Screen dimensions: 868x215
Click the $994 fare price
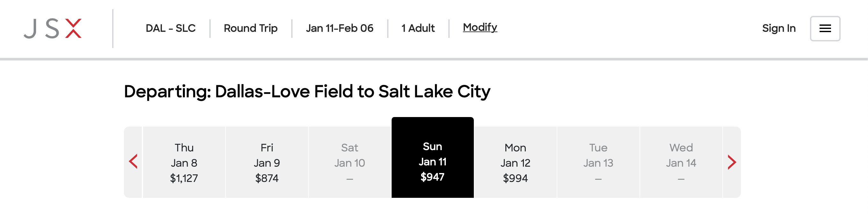tap(515, 178)
